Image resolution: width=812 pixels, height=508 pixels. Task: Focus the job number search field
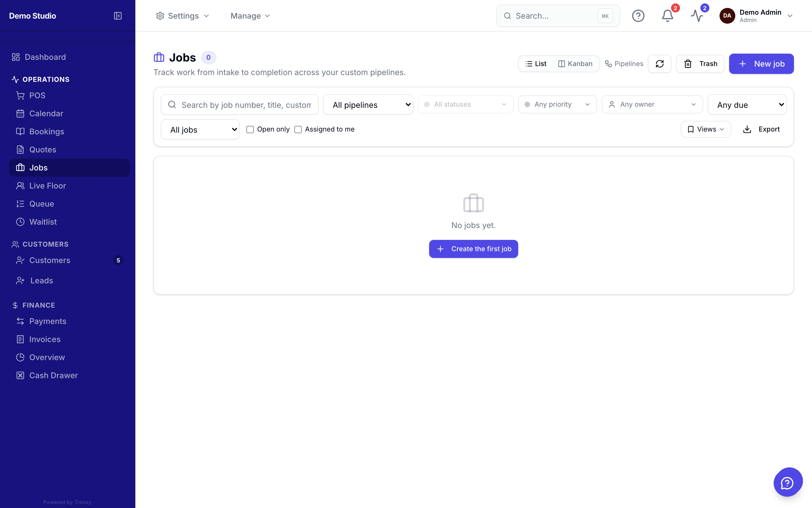coord(240,105)
